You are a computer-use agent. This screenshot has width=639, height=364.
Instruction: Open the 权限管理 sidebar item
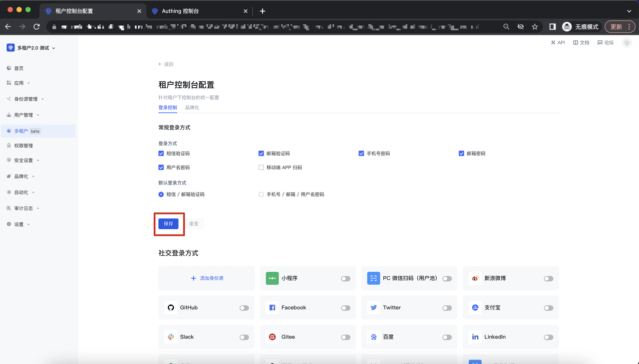23,146
